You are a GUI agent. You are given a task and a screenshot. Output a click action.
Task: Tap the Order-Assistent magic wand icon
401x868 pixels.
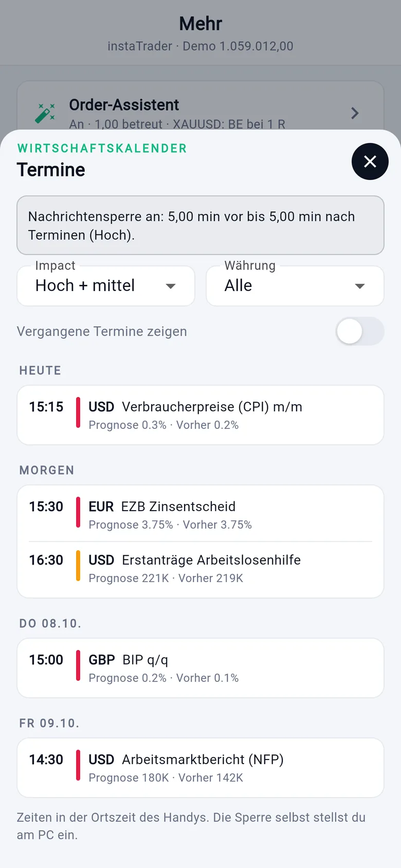click(45, 113)
